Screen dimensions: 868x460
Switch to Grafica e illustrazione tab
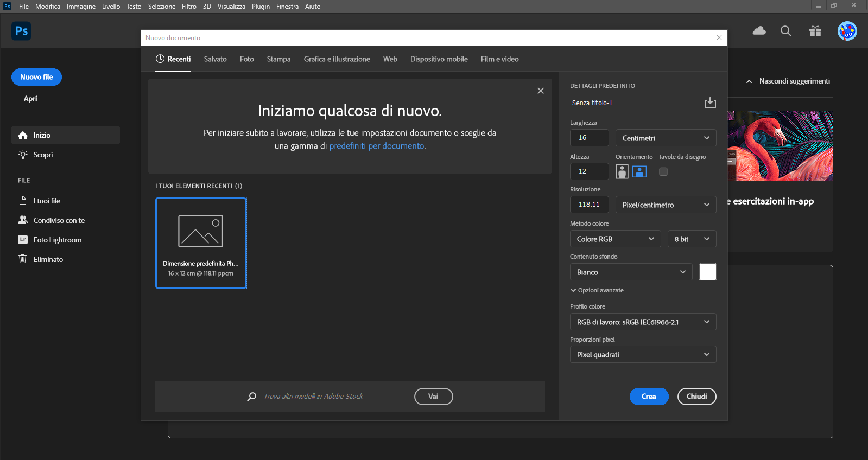tap(337, 59)
